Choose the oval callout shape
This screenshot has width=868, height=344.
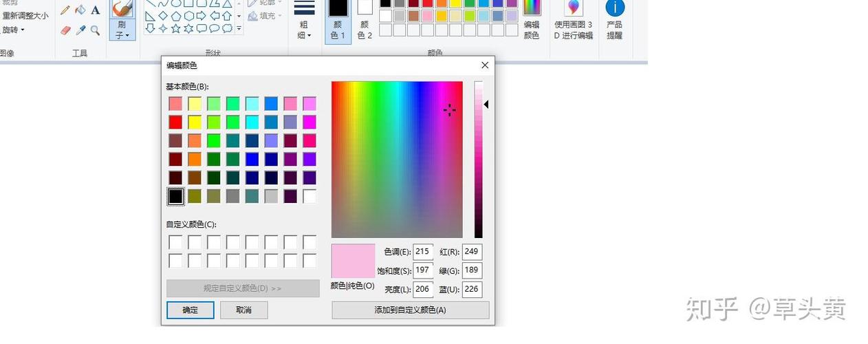tap(215, 28)
